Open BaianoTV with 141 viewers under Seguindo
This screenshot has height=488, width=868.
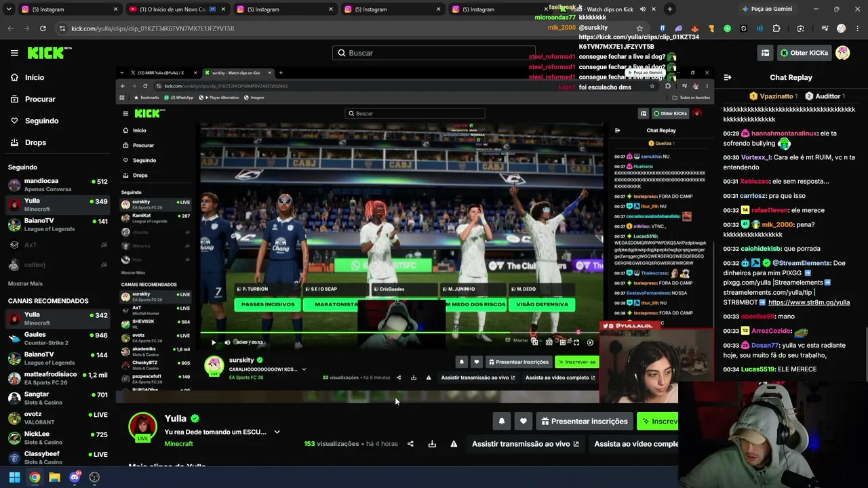[x=58, y=224]
